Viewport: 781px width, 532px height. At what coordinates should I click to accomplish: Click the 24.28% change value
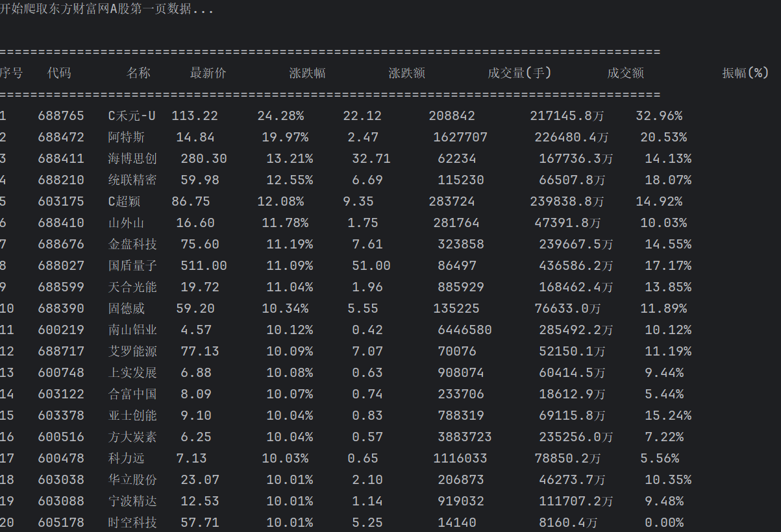[280, 116]
